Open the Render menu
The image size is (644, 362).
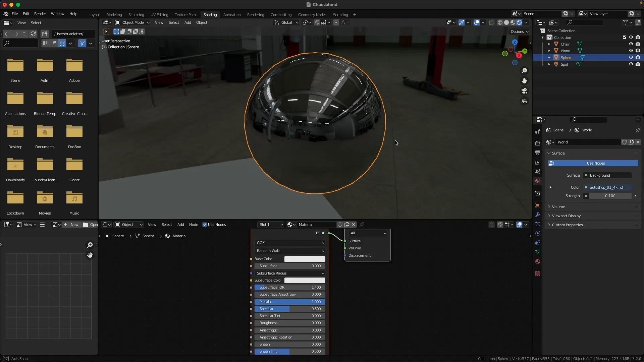coord(40,14)
